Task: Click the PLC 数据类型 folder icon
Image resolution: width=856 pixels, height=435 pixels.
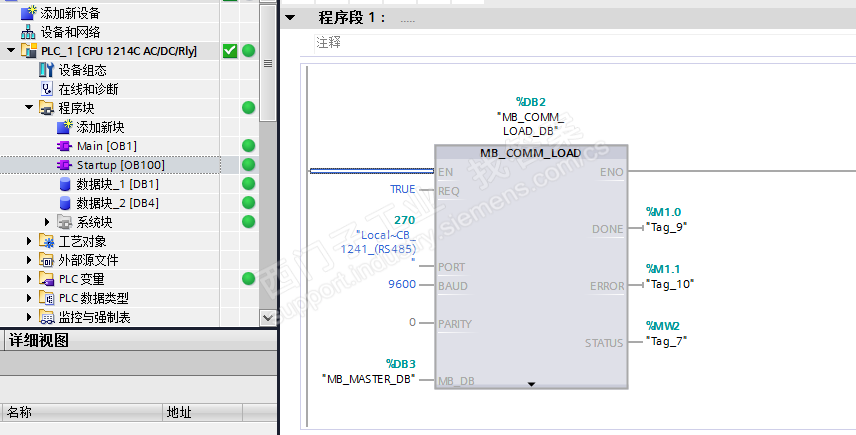Action: [46, 298]
